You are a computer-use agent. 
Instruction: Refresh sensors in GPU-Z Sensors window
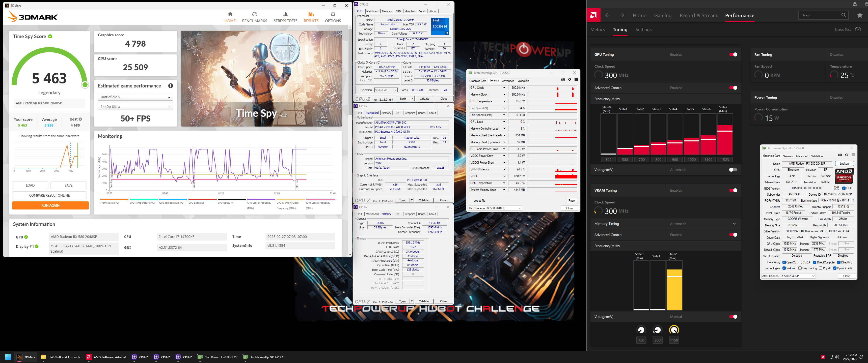(569, 79)
